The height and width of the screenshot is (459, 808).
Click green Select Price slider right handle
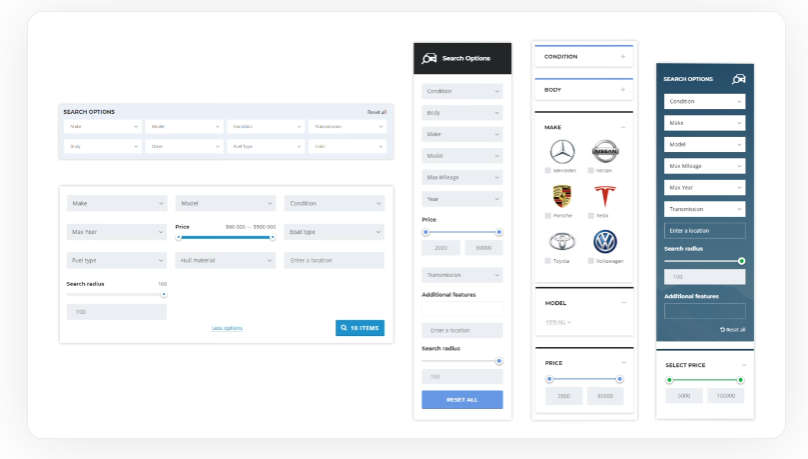click(x=740, y=380)
